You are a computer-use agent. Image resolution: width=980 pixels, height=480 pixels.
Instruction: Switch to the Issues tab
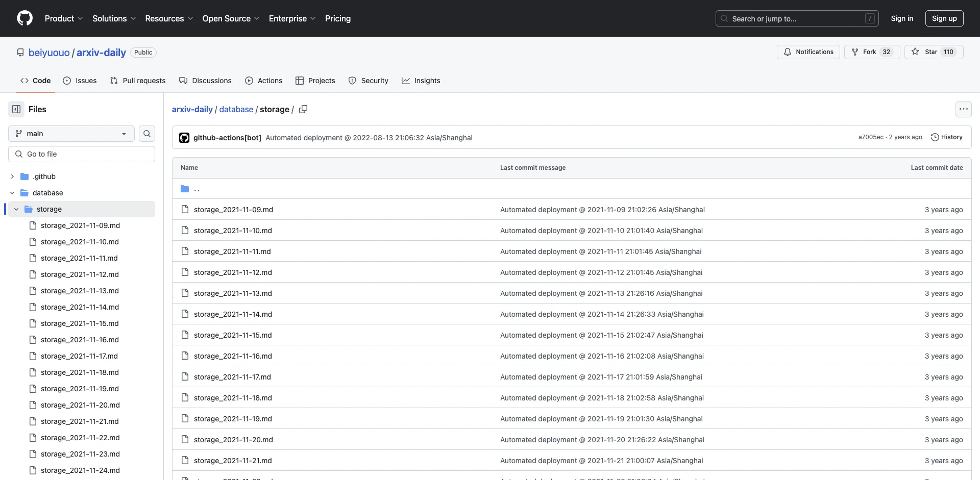[80, 81]
